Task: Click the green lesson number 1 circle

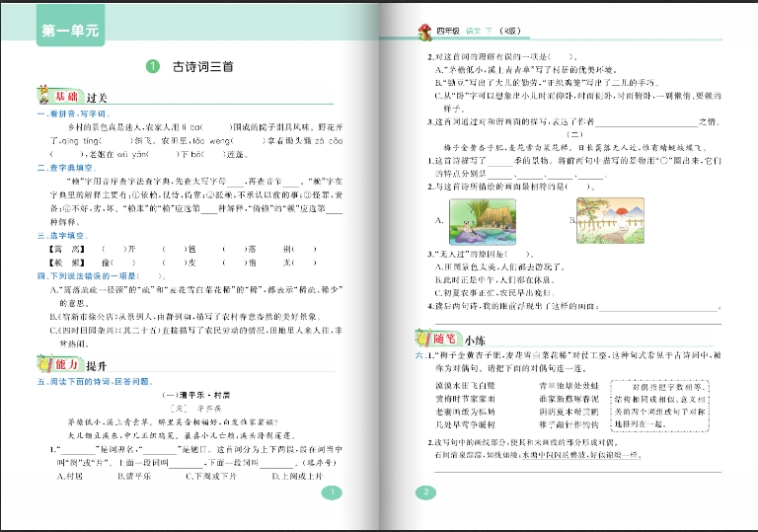Action: 152,67
